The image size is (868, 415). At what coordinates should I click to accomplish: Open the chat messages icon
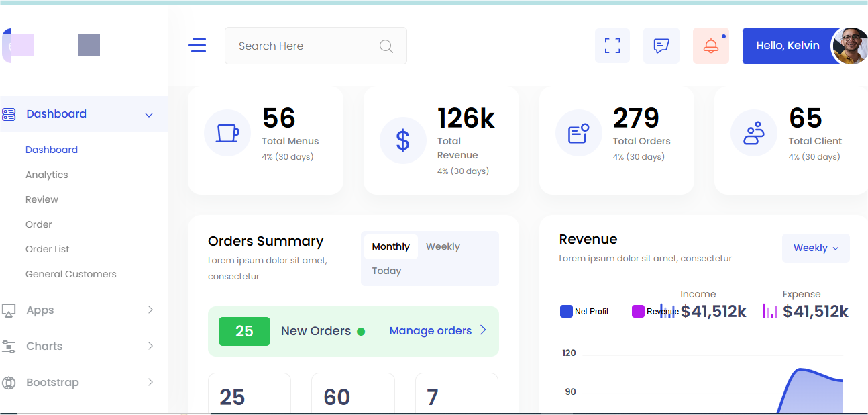point(661,46)
